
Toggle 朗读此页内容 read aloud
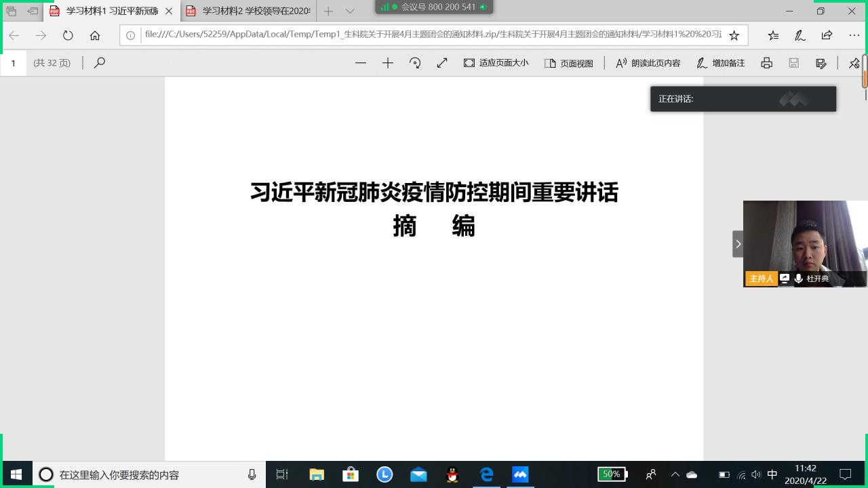pyautogui.click(x=648, y=63)
